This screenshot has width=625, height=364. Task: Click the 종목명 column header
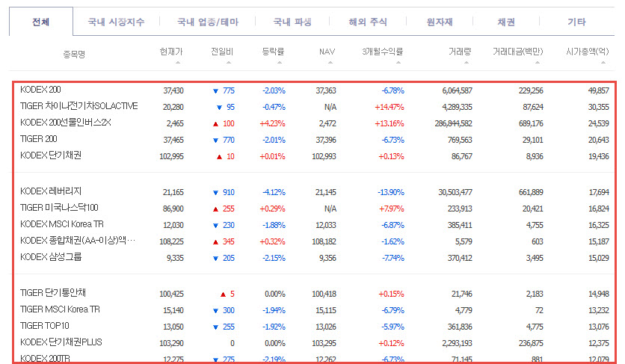(x=74, y=54)
